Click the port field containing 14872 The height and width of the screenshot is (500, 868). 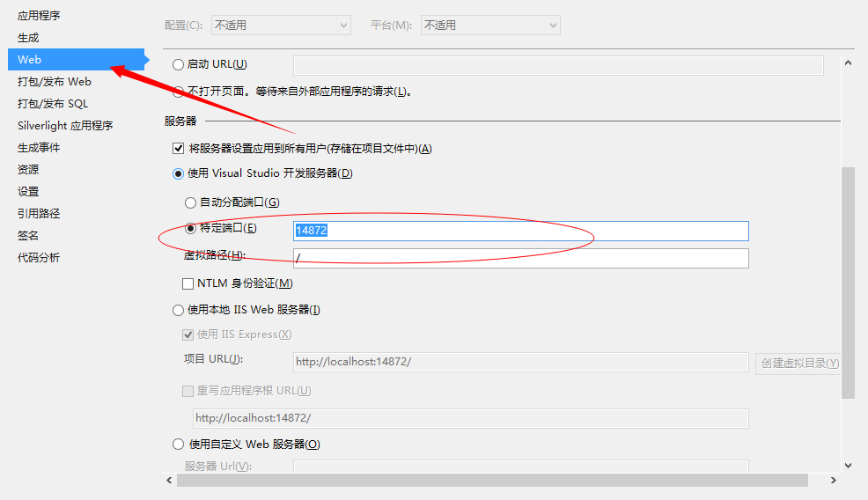tap(521, 231)
